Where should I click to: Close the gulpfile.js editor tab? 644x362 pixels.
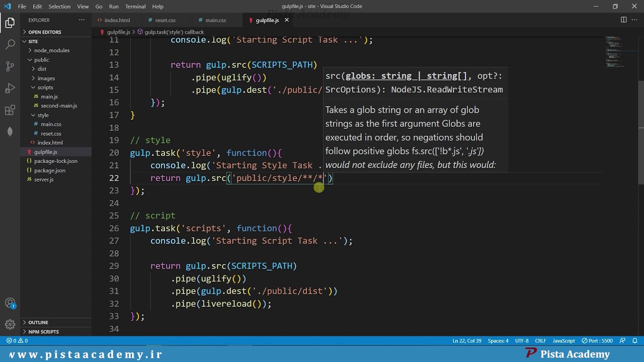click(x=287, y=20)
